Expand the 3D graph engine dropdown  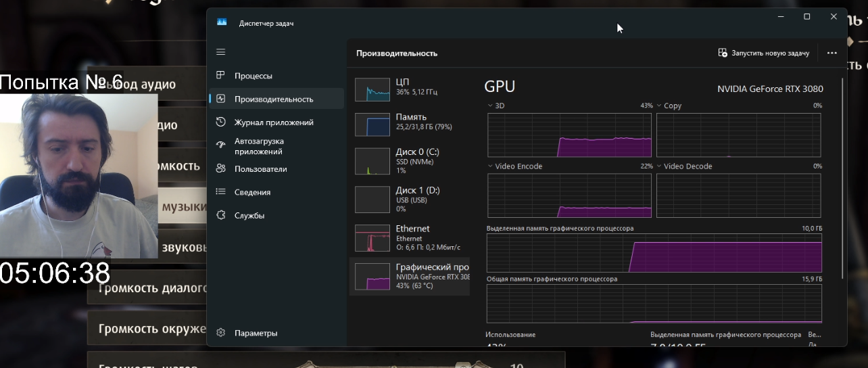(490, 106)
